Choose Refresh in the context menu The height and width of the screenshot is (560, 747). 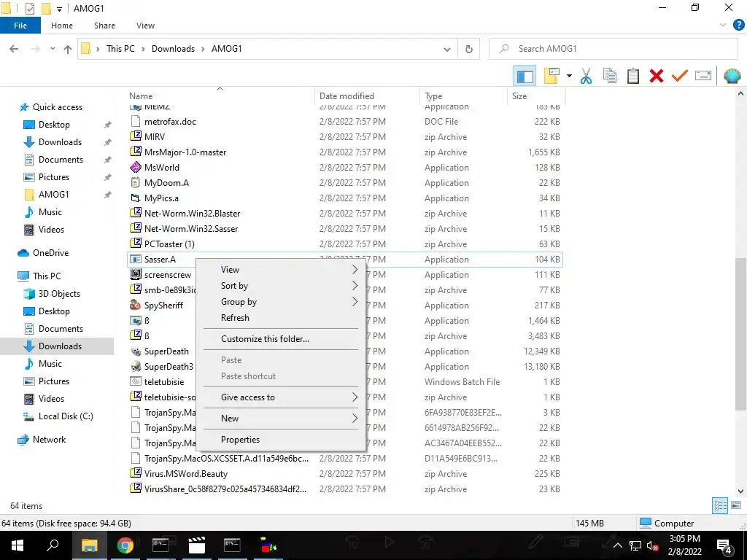point(281,318)
